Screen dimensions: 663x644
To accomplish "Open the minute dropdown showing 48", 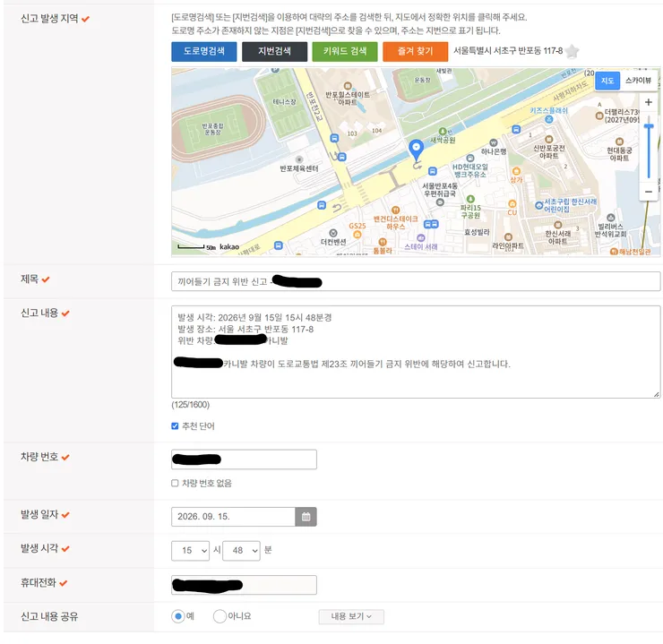I will [x=241, y=551].
